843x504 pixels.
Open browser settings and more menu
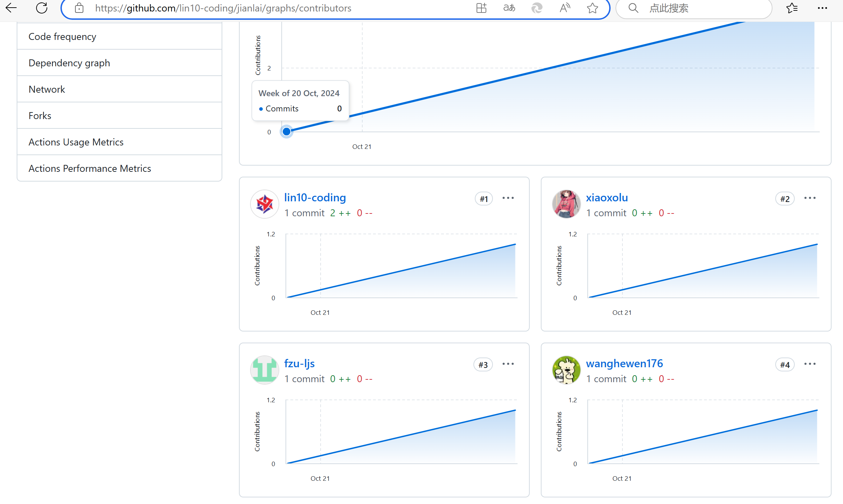point(823,8)
